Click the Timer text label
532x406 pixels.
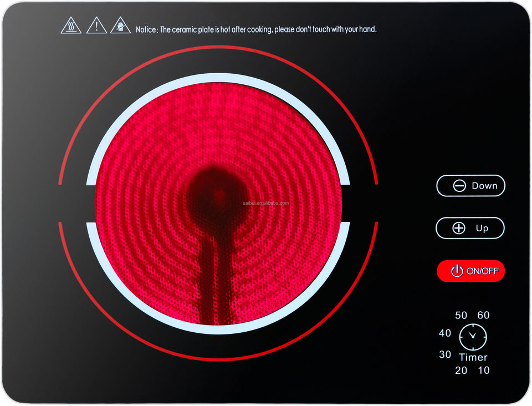click(473, 357)
